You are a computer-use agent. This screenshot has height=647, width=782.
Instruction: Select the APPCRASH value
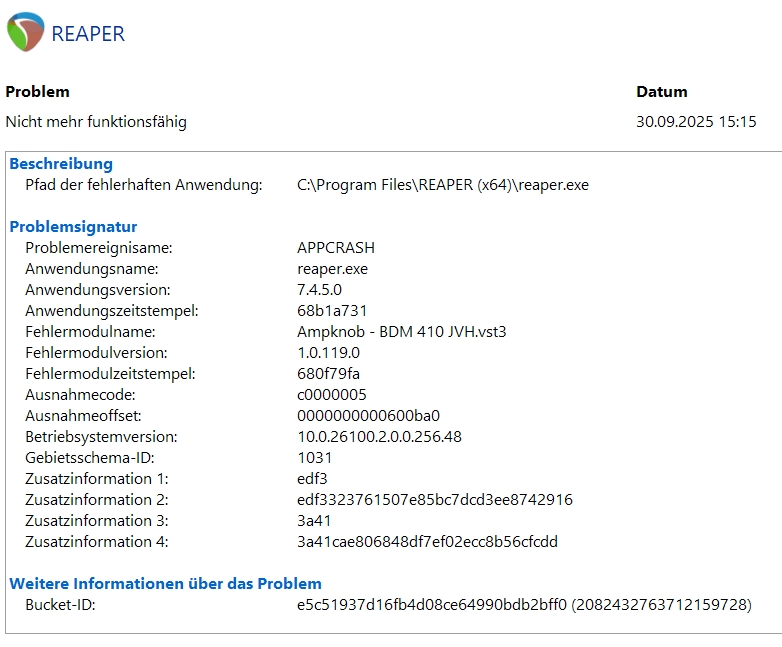click(x=336, y=248)
